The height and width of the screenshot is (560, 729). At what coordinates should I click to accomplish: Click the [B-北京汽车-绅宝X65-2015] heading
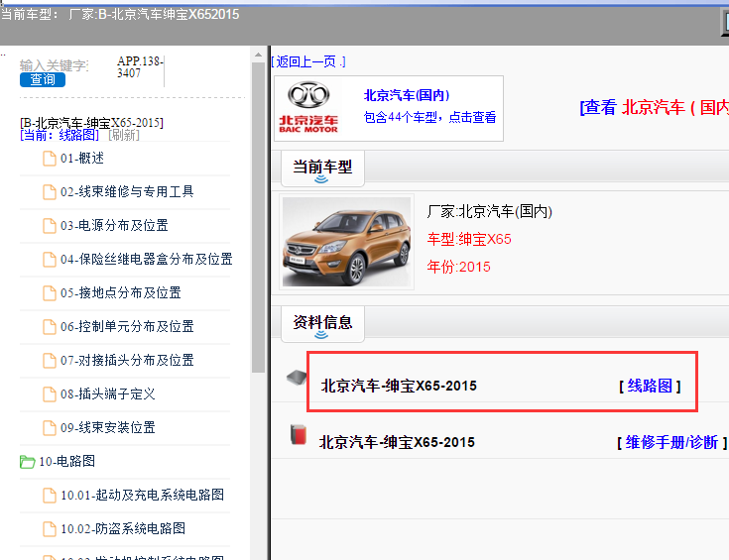pos(91,123)
